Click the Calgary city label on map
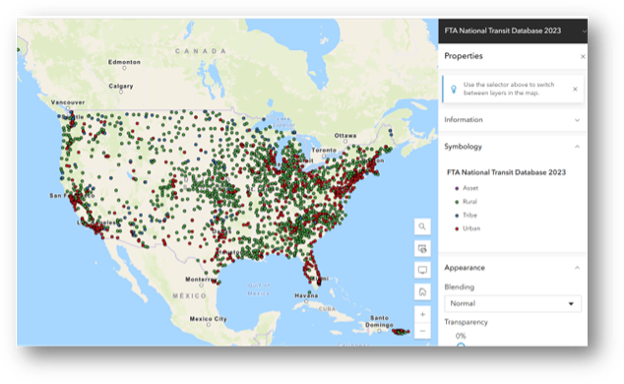 coord(121,86)
